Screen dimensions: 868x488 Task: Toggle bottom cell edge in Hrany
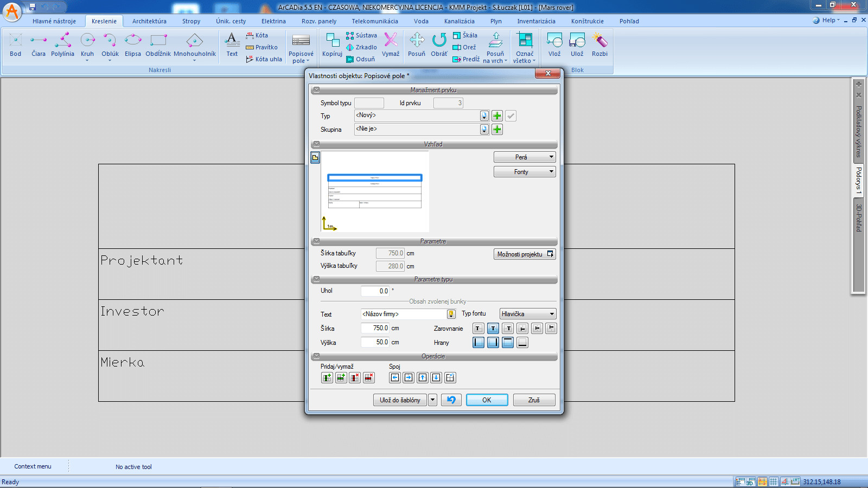click(522, 342)
